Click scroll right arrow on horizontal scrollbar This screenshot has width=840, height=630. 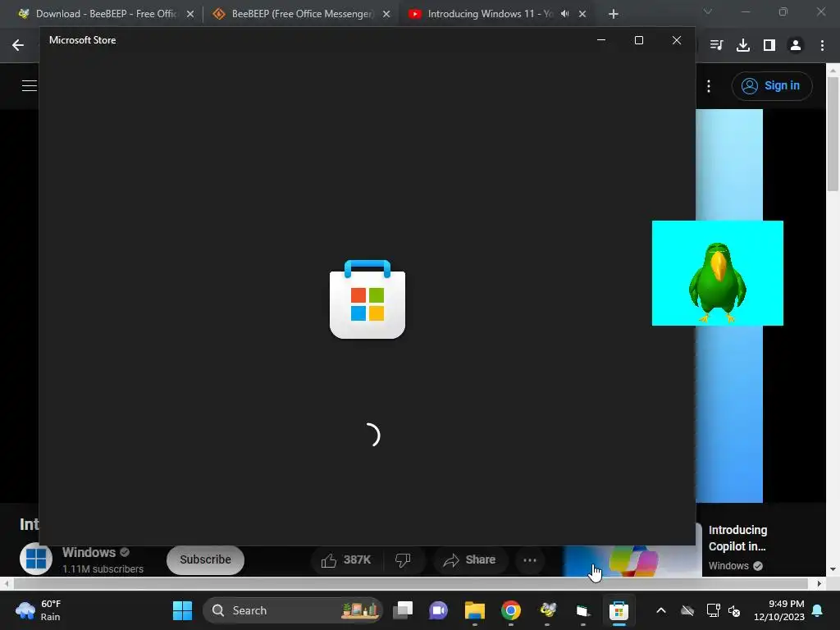pos(819,583)
